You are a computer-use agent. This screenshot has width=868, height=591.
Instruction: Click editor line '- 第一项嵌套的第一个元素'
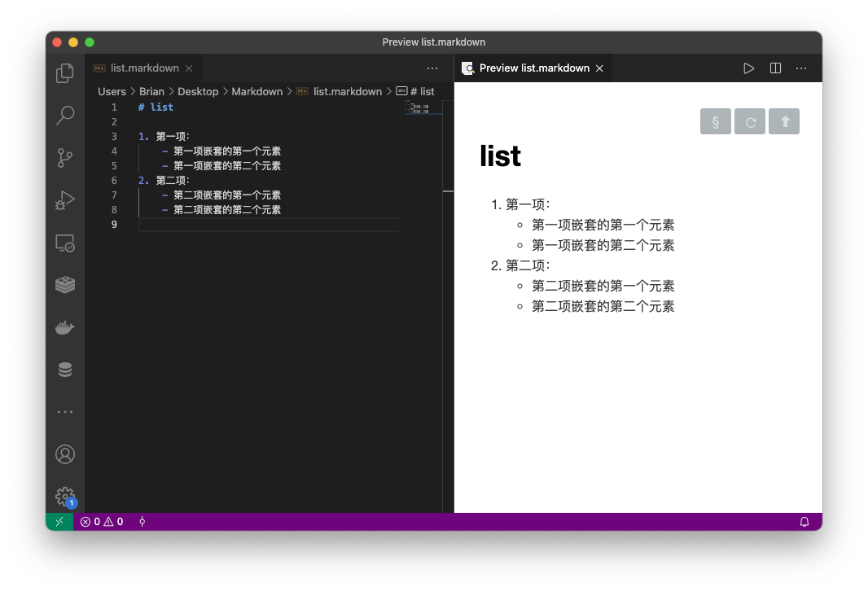coord(221,151)
